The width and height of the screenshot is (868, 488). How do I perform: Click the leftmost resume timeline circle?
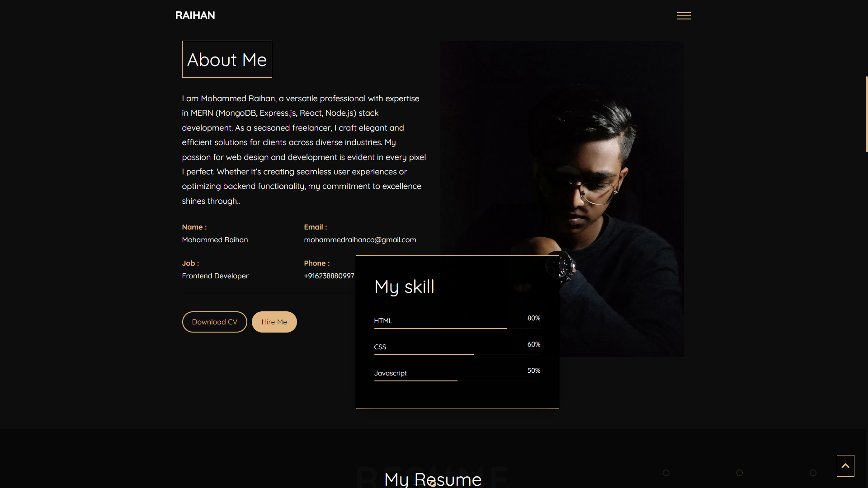pyautogui.click(x=666, y=473)
